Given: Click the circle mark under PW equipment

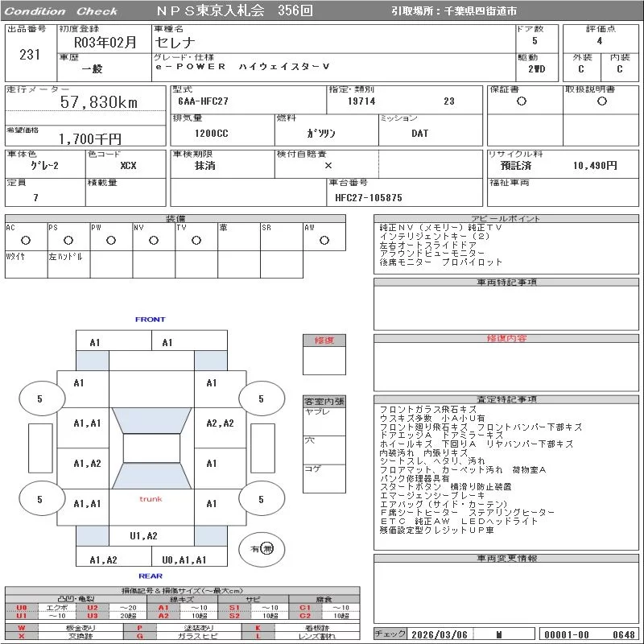Looking at the screenshot, I should coord(111,240).
